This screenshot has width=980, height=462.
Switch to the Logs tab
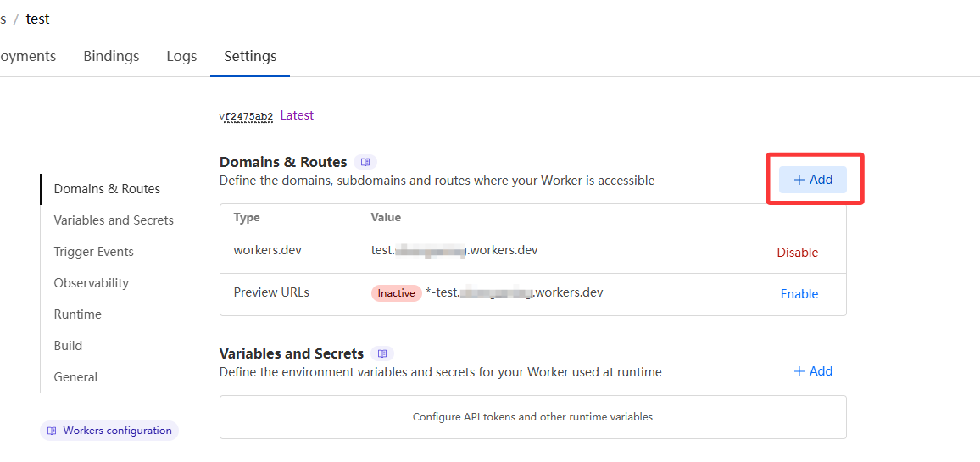coord(182,56)
